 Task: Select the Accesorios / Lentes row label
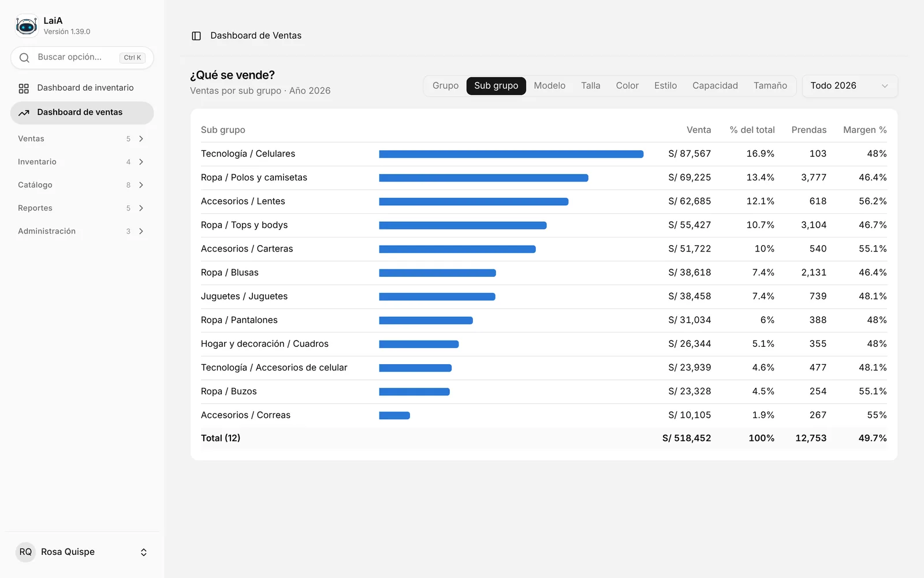243,201
